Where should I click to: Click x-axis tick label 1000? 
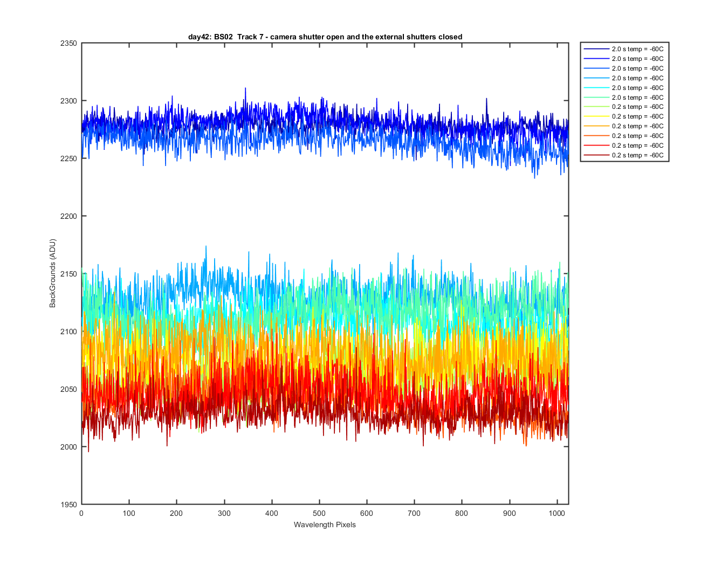(557, 513)
